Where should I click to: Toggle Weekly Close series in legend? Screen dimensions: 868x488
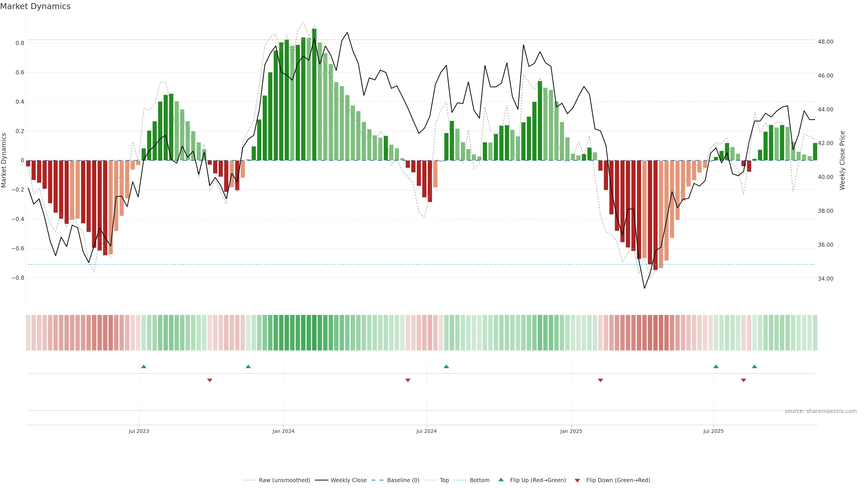[x=348, y=480]
